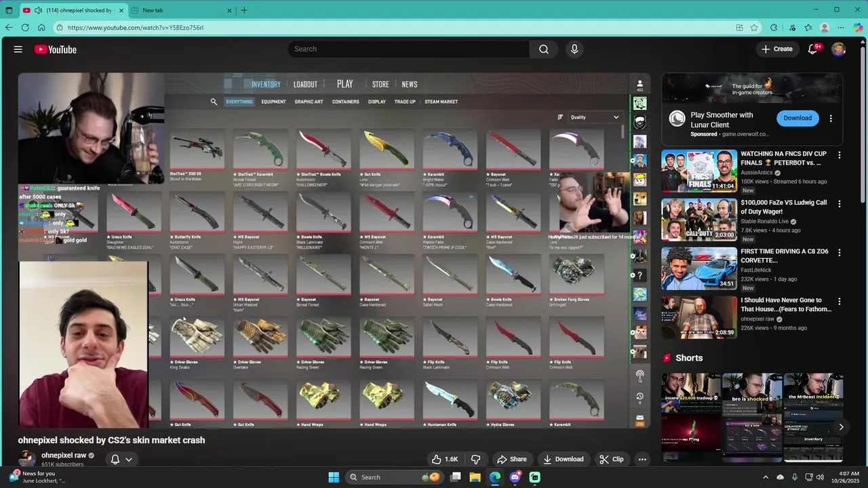Open options for the Lunar Client ad
868x488 pixels.
(831, 118)
